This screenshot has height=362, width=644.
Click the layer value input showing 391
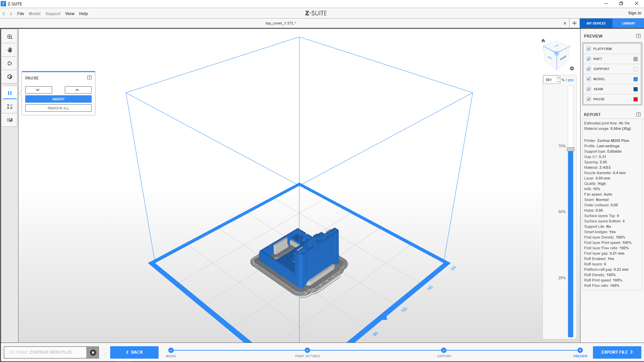550,80
